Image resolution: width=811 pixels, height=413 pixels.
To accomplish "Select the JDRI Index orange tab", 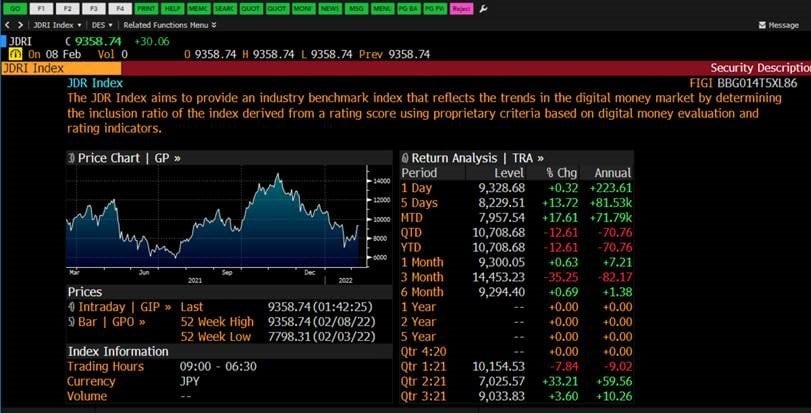I will 61,68.
